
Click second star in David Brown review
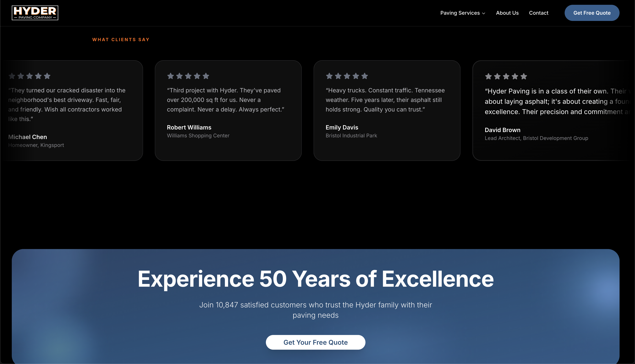[x=497, y=77]
